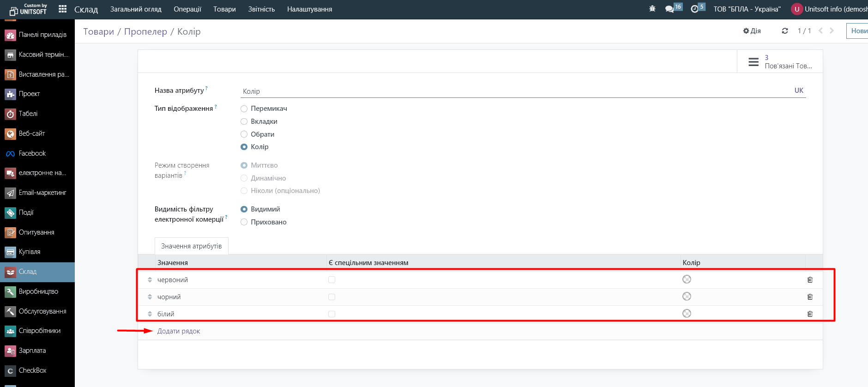Open the Дія actions dropdown
Viewport: 868px width, 387px height.
coord(752,31)
